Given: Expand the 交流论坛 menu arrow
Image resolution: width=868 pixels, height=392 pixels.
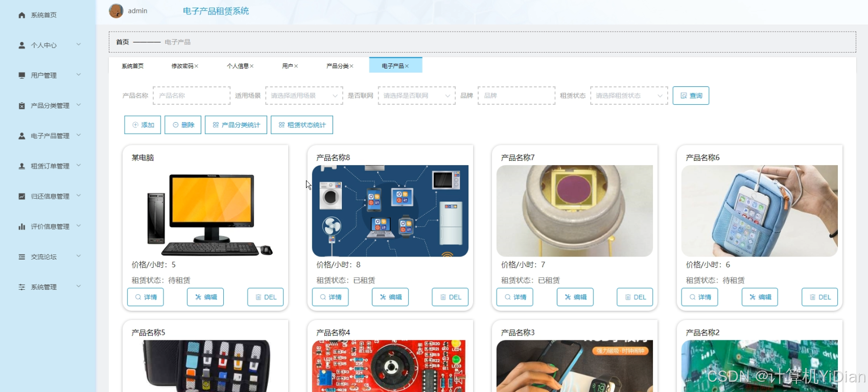Looking at the screenshot, I should pyautogui.click(x=79, y=256).
